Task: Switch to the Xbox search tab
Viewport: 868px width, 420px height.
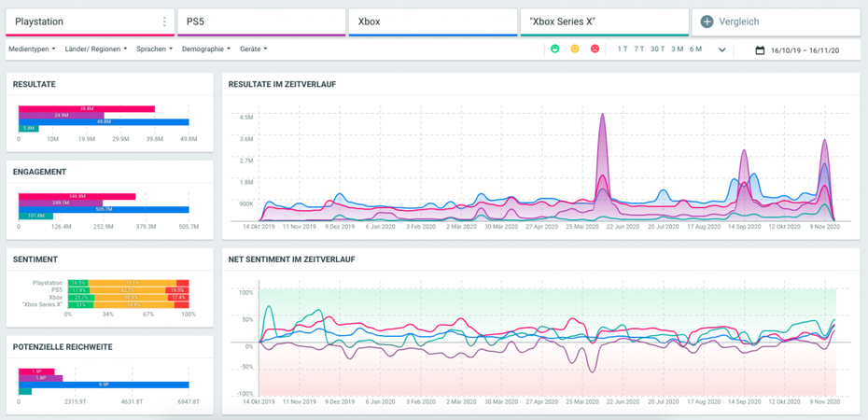Action: (433, 22)
